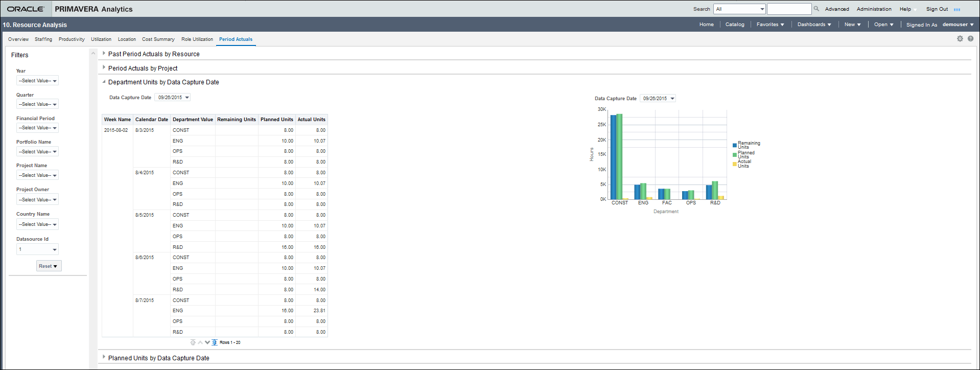Open the dashboard page options gear
The image size is (980, 370).
tap(960, 39)
